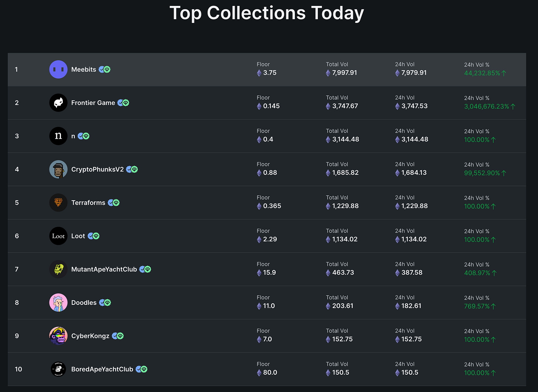Open the Doodles collection name
Image resolution: width=538 pixels, height=392 pixels.
(x=84, y=302)
